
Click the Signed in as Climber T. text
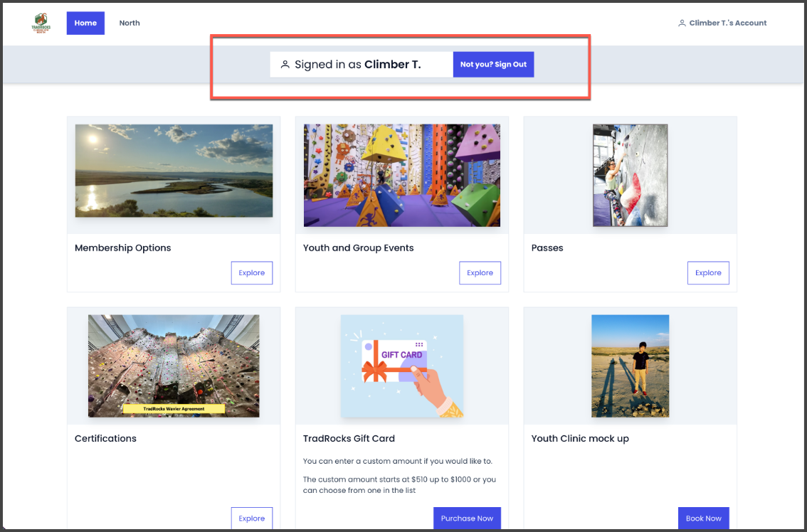tap(358, 65)
